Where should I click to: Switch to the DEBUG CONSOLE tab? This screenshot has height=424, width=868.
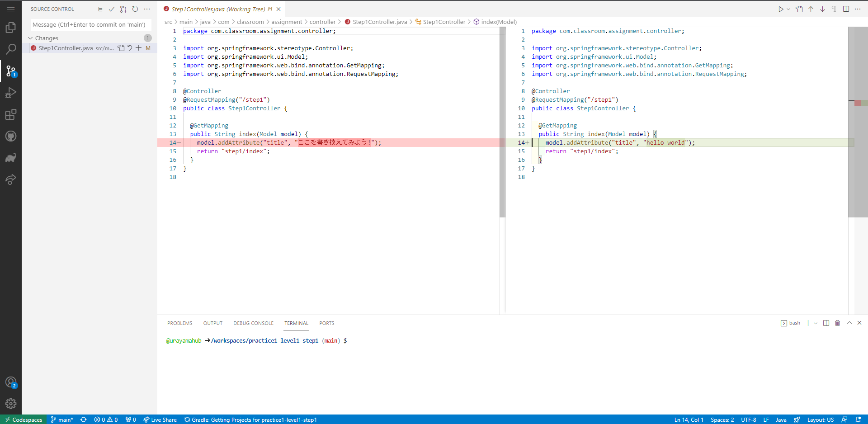[253, 323]
